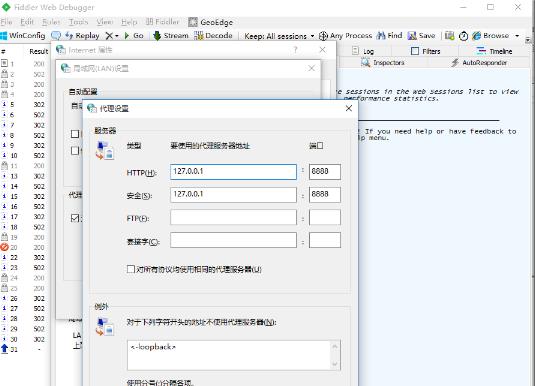Click the timer clock toolbar icon
Screen dimensions: 535x386
463,36
